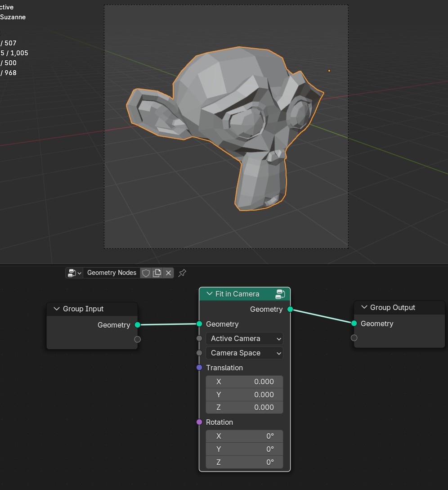Open the Active Camera dropdown
448x490 pixels.
point(245,338)
